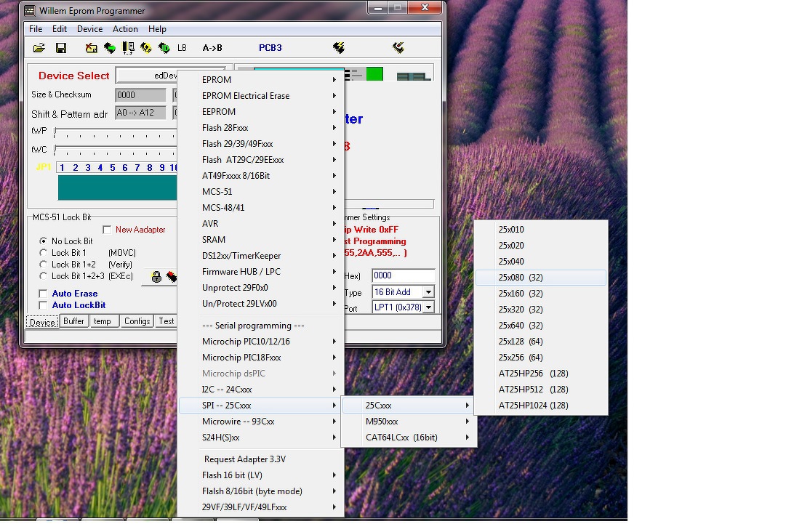Open the Help menu
The image size is (810, 532).
pyautogui.click(x=157, y=29)
